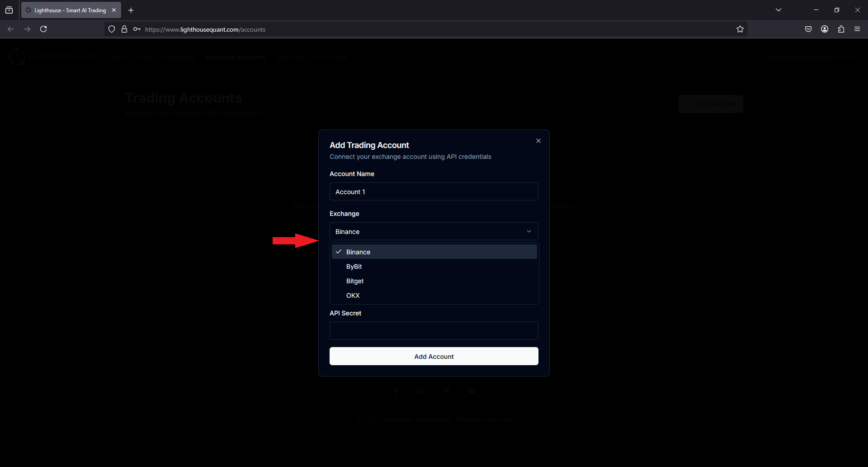868x467 pixels.
Task: View site security via the padlock icon
Action: (x=124, y=29)
